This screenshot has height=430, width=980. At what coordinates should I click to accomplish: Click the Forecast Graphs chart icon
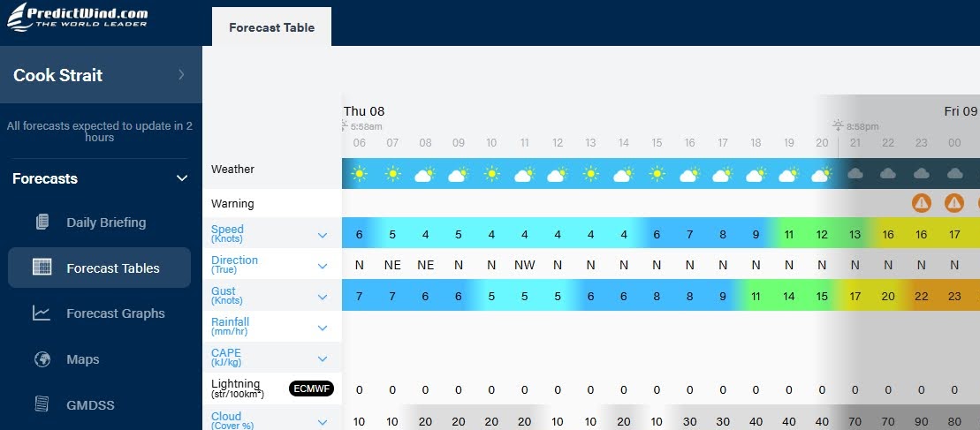tap(42, 313)
